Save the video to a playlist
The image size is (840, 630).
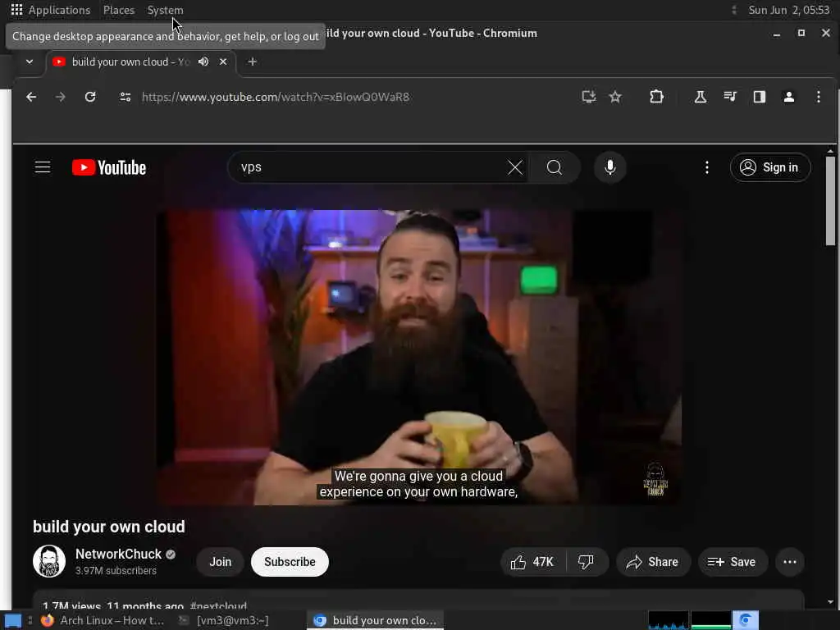click(x=733, y=562)
